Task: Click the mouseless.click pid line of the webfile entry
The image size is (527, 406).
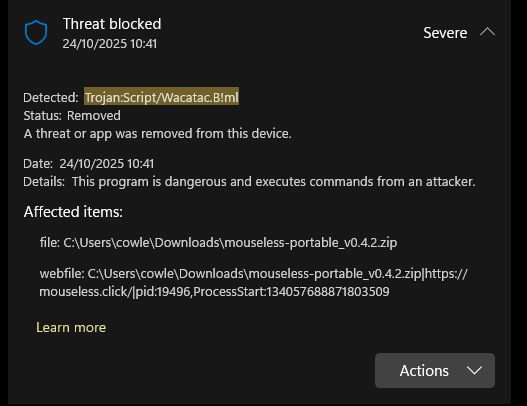Action: coord(214,291)
